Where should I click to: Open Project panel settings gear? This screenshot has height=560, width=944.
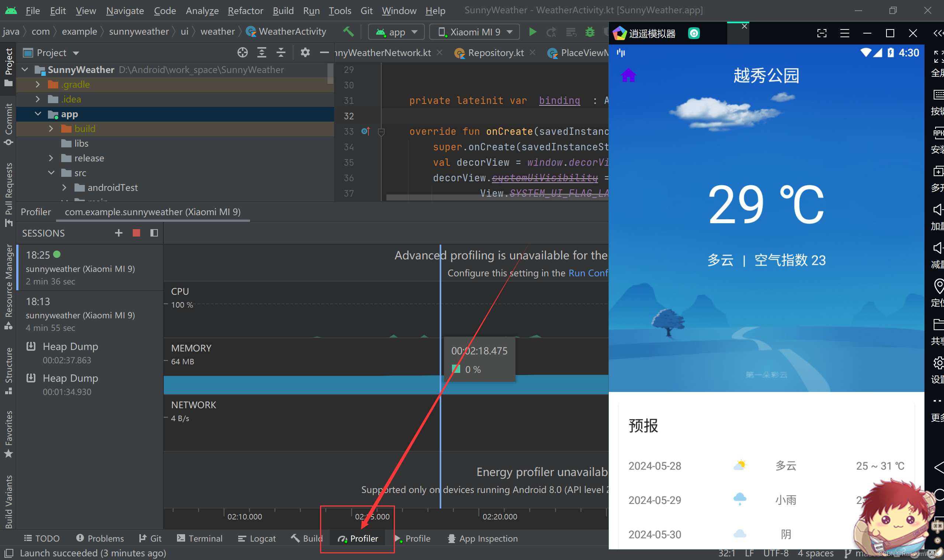click(305, 52)
